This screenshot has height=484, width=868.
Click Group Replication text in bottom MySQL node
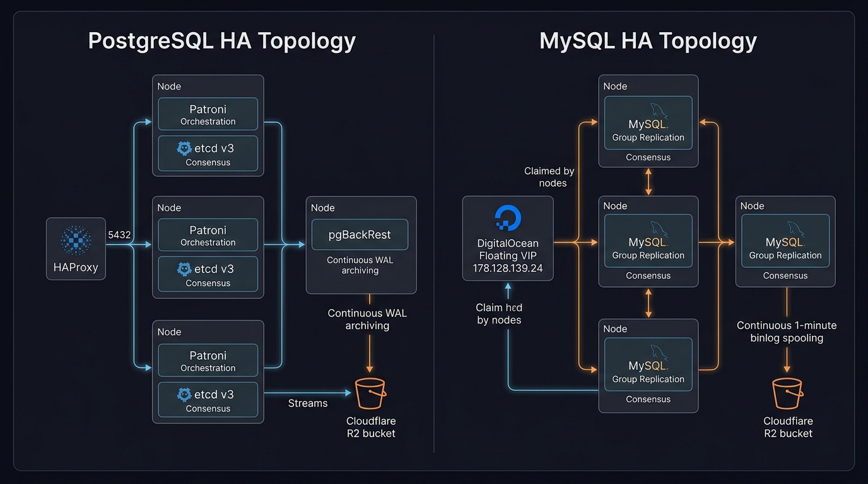[648, 379]
